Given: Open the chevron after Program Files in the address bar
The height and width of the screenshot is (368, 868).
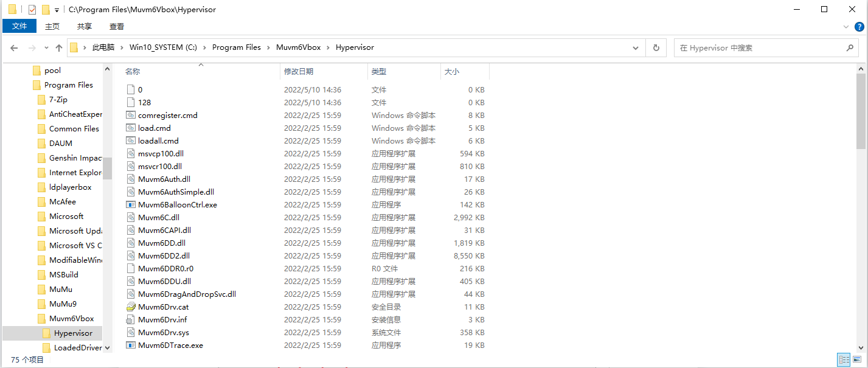Looking at the screenshot, I should point(268,47).
